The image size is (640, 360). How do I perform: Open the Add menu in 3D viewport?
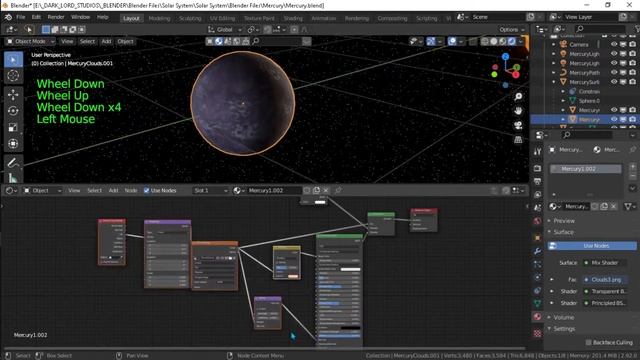tap(106, 41)
